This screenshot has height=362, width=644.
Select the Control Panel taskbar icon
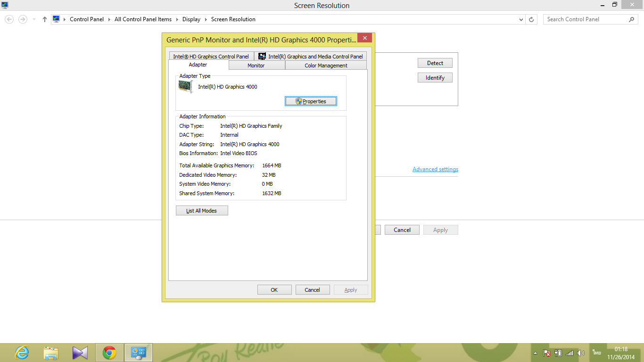pyautogui.click(x=139, y=353)
